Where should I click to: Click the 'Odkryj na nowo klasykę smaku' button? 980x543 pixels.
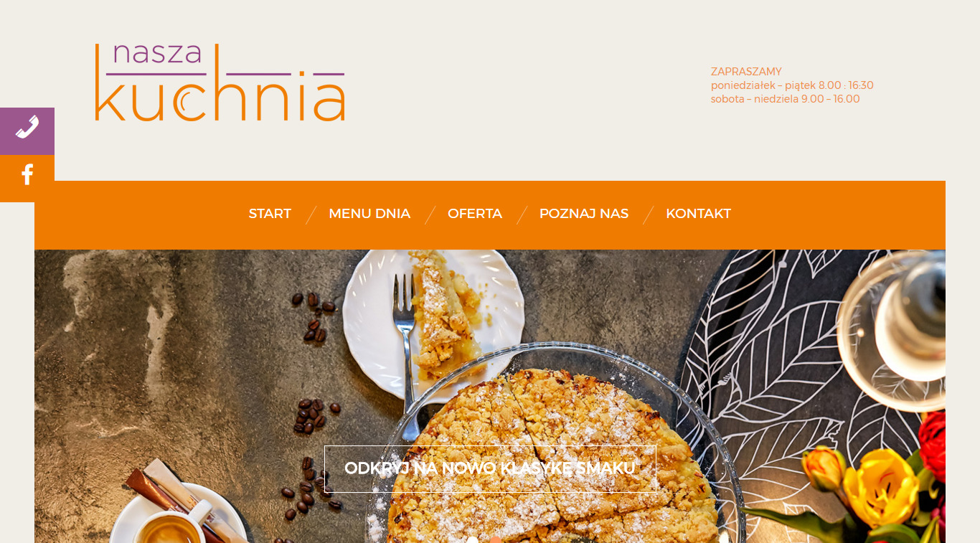tap(490, 469)
